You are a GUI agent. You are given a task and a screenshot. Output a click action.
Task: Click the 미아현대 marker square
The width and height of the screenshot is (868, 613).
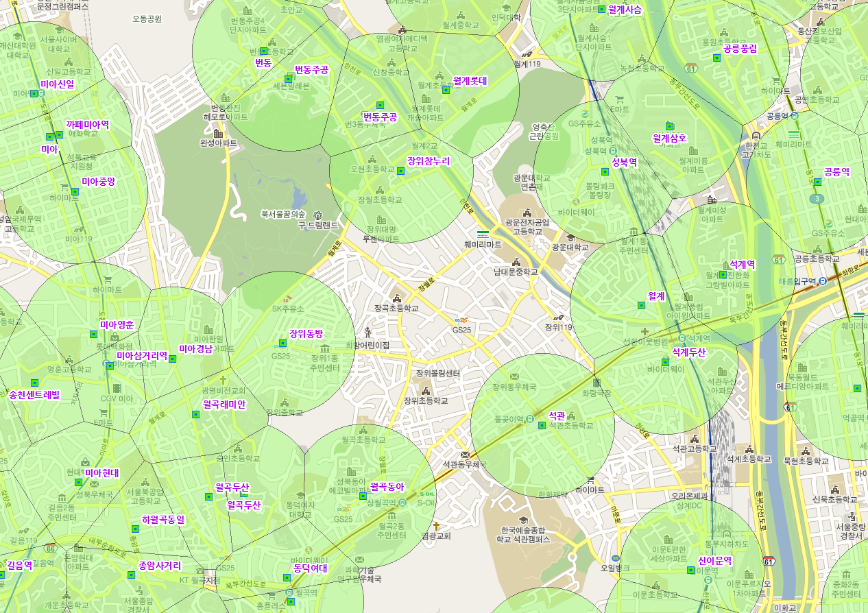coord(78,483)
